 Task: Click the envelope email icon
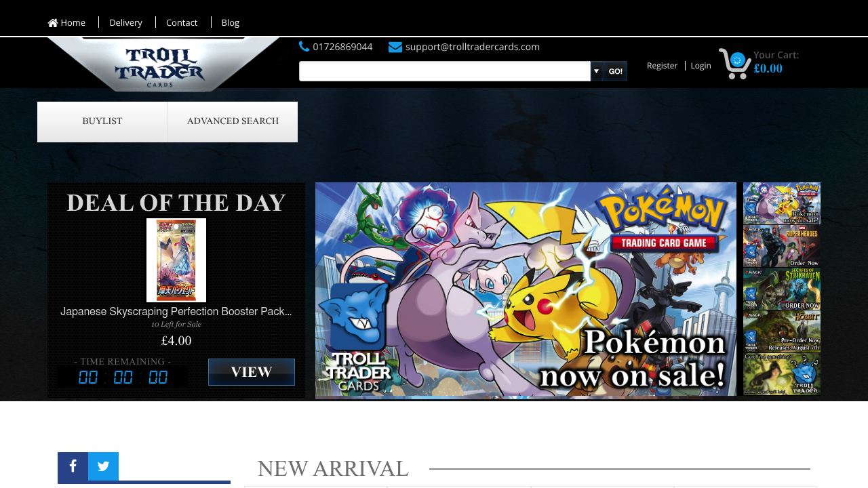point(395,47)
